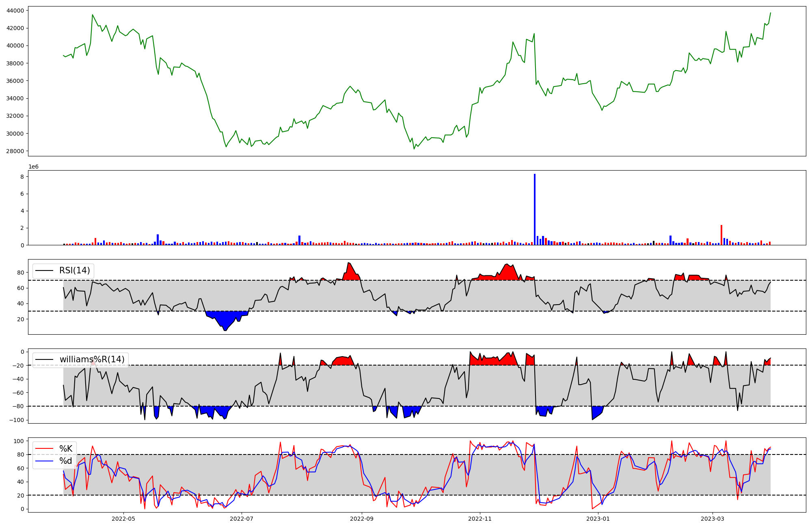Click the 44000 price axis label
The width and height of the screenshot is (812, 528).
point(15,11)
